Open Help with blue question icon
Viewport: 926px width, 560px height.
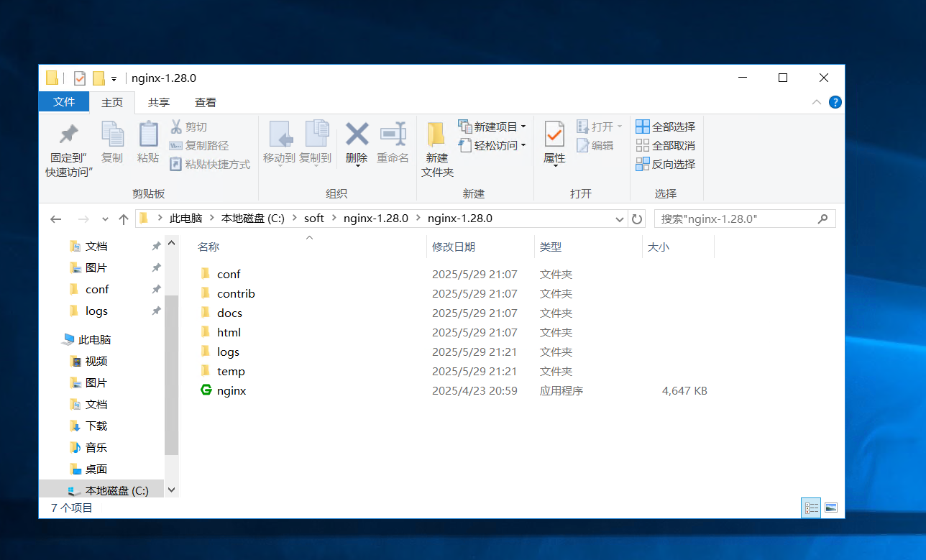click(x=835, y=102)
